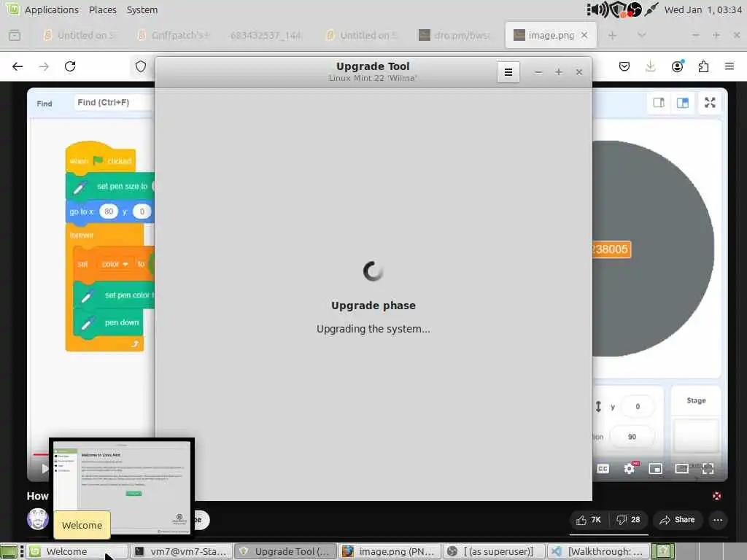The image size is (747, 560).
Task: Expand the list all tabs chevron
Action: click(x=642, y=35)
